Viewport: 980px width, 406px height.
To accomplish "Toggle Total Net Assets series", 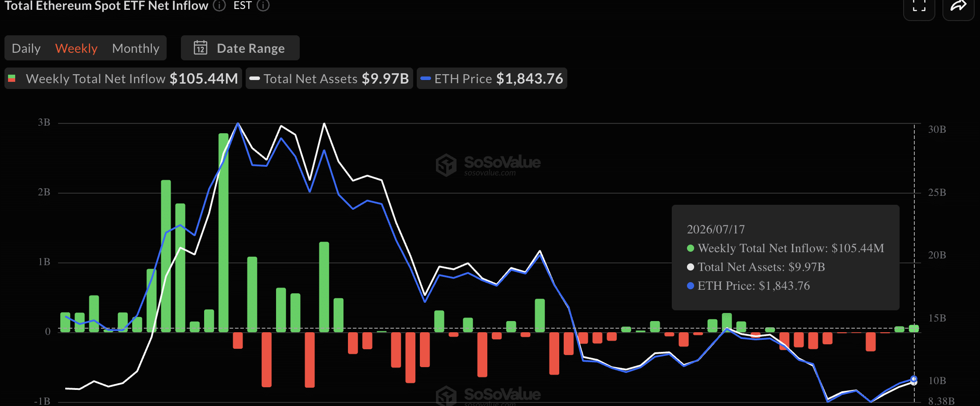I will pyautogui.click(x=329, y=79).
